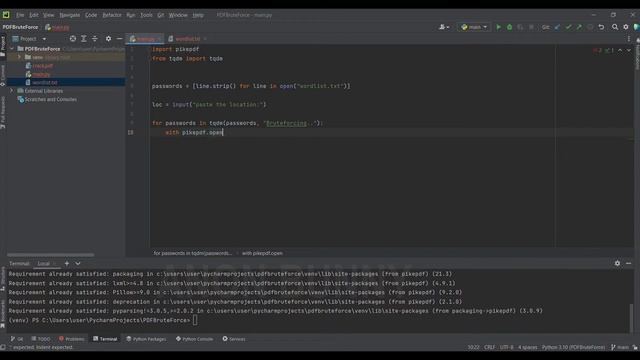Image resolution: width=640 pixels, height=360 pixels.
Task: Open the Problems tool window
Action: click(71, 339)
